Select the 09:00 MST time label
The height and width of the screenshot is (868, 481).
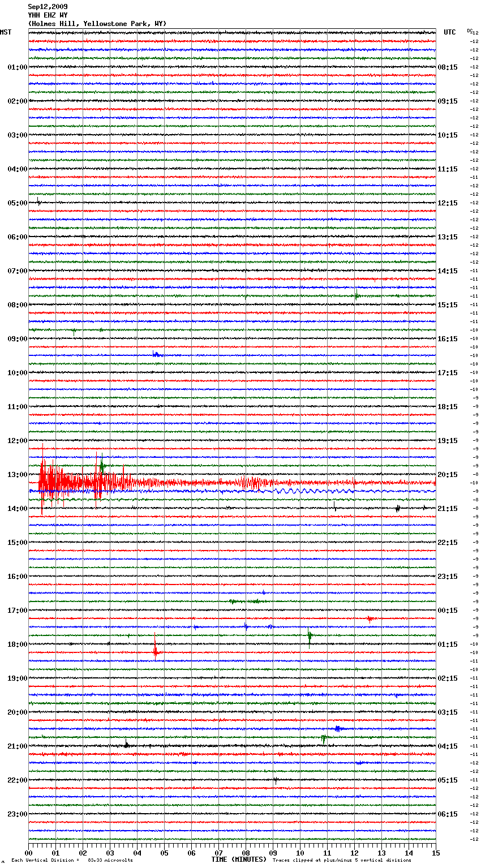(17, 339)
